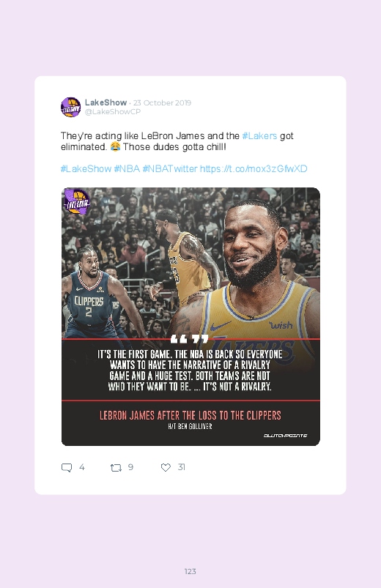Open the #NBA hashtag

point(127,168)
